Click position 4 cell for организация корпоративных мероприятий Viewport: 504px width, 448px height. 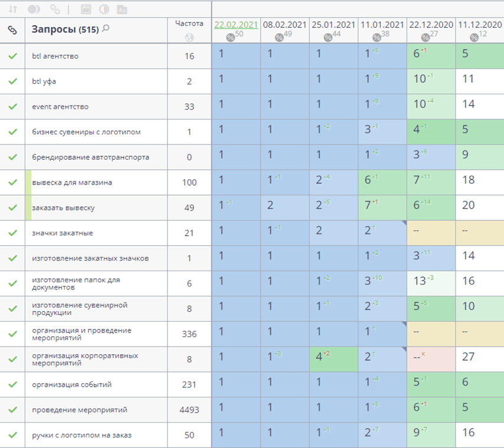pyautogui.click(x=334, y=360)
